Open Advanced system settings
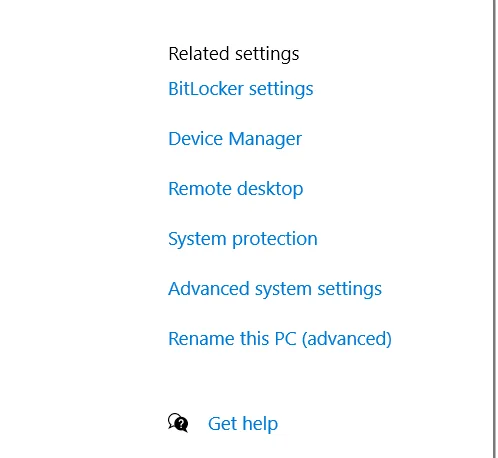The width and height of the screenshot is (498, 458). point(275,289)
